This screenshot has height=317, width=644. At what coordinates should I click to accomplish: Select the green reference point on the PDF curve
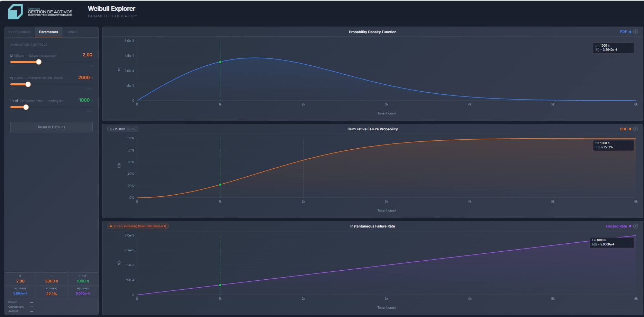220,62
